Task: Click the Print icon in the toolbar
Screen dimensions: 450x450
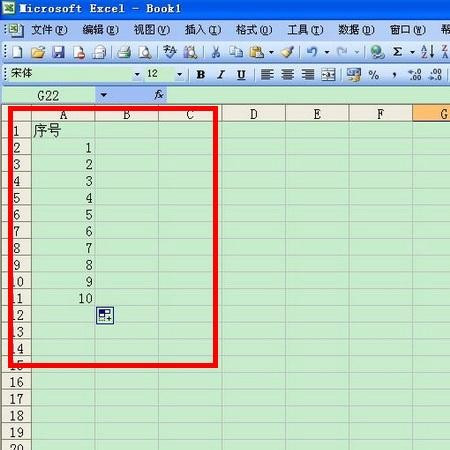Action: pyautogui.click(x=124, y=52)
